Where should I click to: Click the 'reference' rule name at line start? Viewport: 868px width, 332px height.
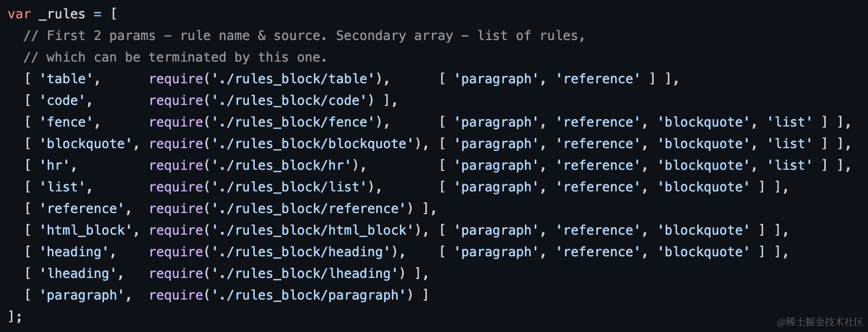click(x=82, y=209)
